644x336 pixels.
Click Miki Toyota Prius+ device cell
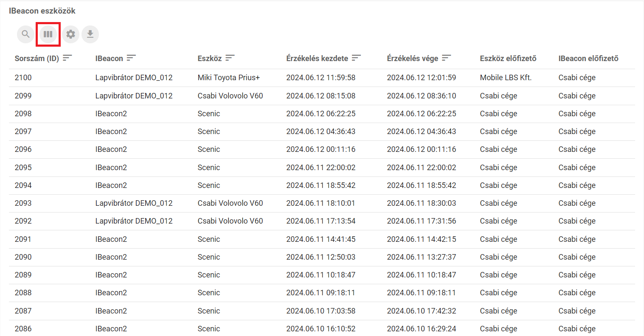[x=228, y=78]
